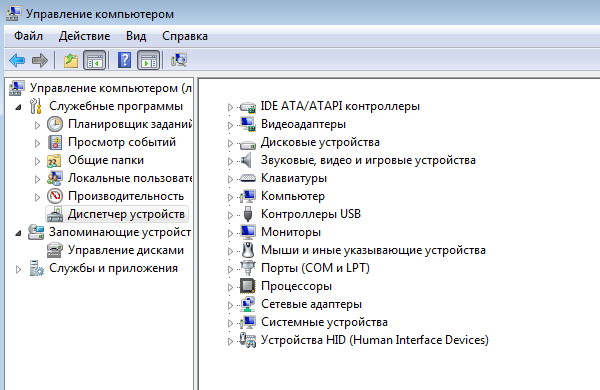
Task: Click the Процессоры chip icon
Action: (x=248, y=286)
